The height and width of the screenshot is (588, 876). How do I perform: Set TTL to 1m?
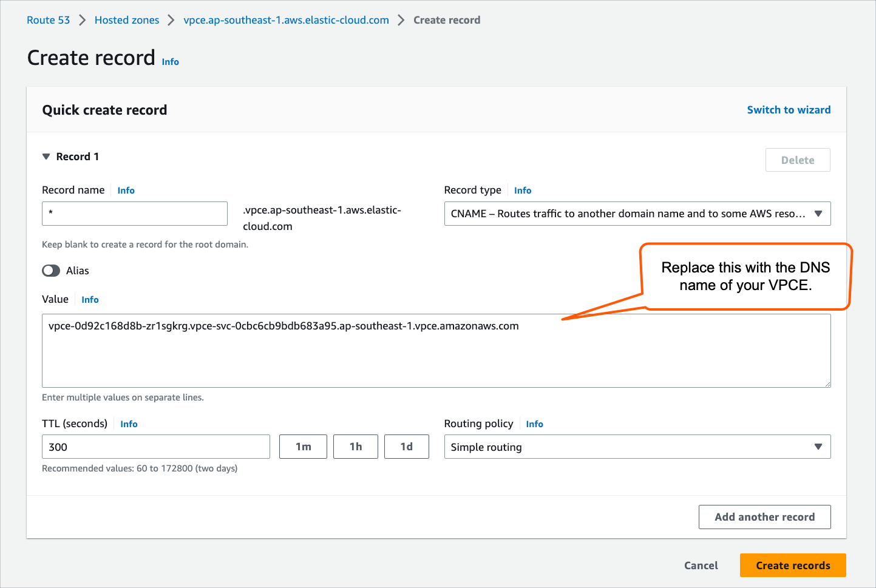(303, 447)
